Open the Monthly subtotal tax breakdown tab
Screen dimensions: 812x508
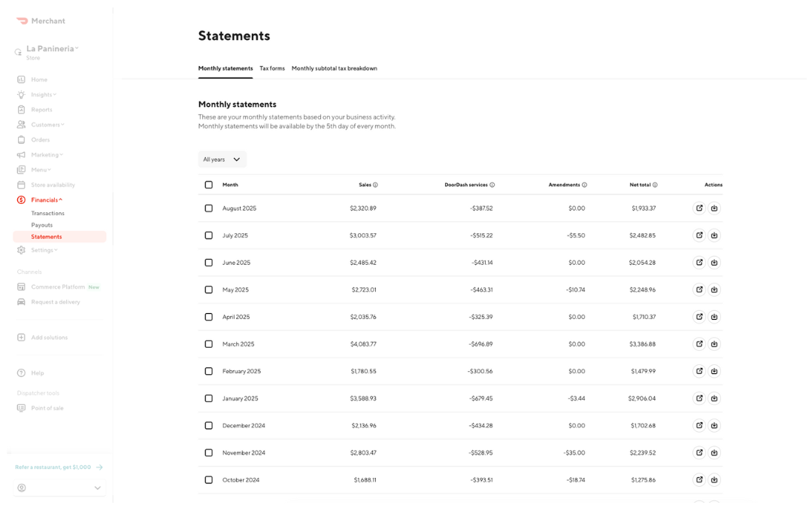point(335,68)
